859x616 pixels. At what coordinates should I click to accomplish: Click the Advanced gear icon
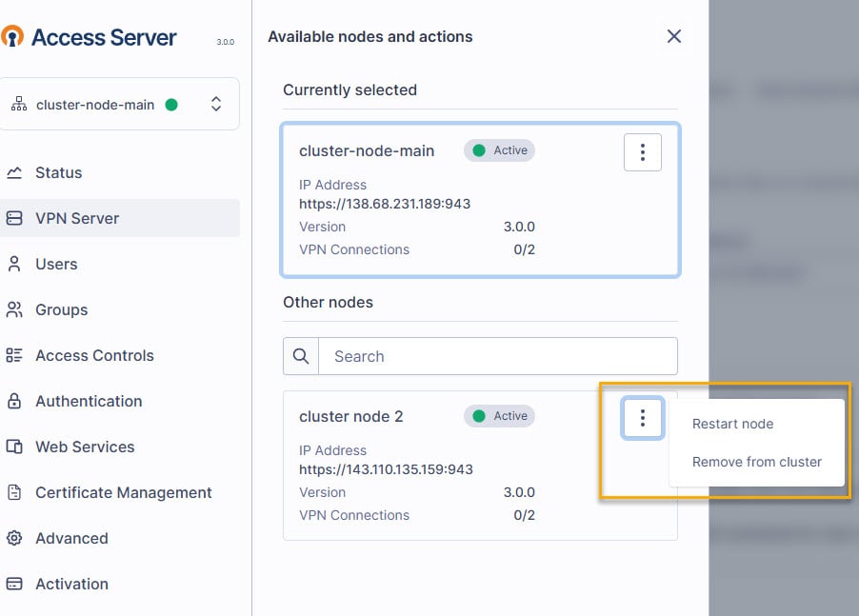point(14,538)
